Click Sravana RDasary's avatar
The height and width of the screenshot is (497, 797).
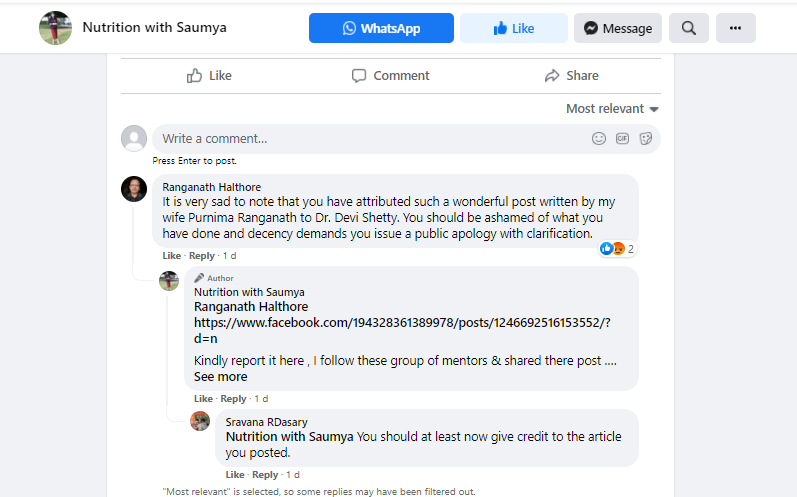click(200, 421)
